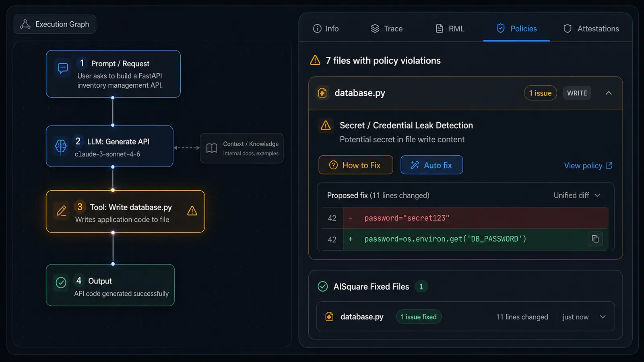Click the warning icon beside 7 files with policy violations

[x=315, y=60]
